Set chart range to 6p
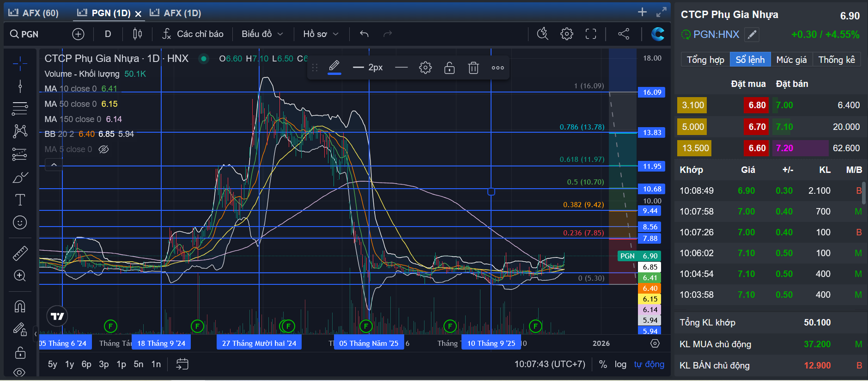868x381 pixels. [x=86, y=364]
